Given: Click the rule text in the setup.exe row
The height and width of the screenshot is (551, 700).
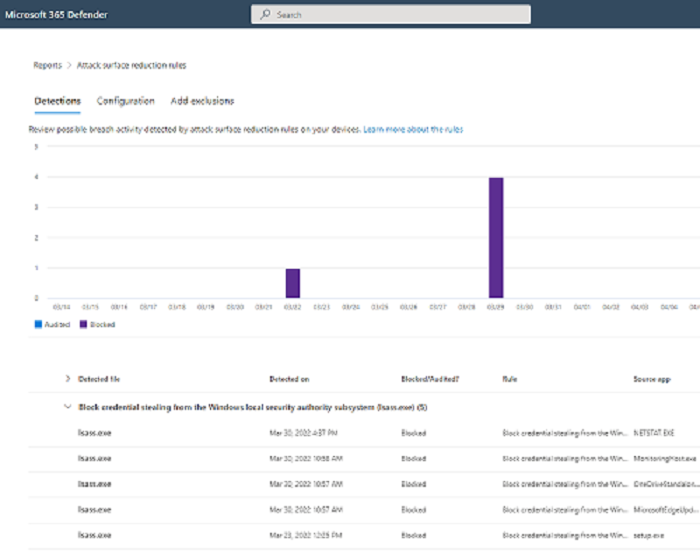Looking at the screenshot, I should pos(565,535).
